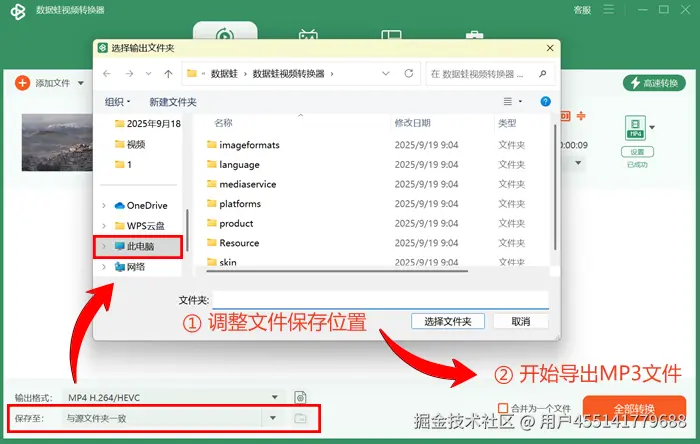Sort by the 修改日期 column header
700x444 pixels.
click(412, 123)
